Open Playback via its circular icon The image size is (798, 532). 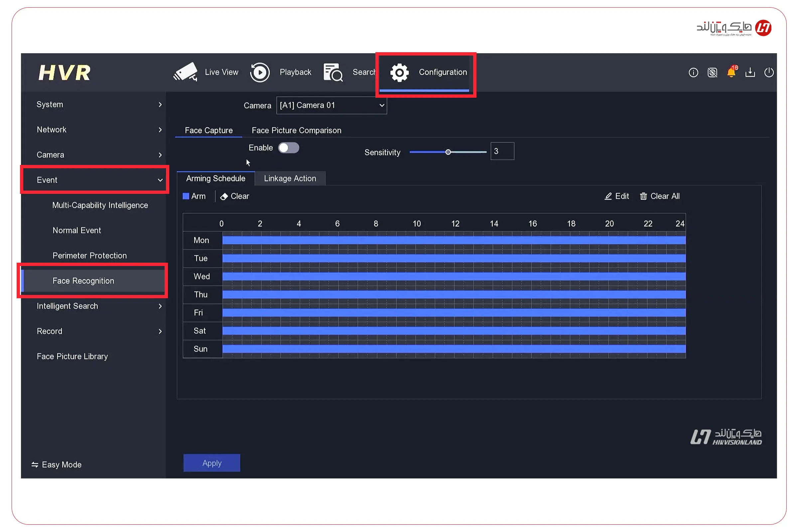260,72
